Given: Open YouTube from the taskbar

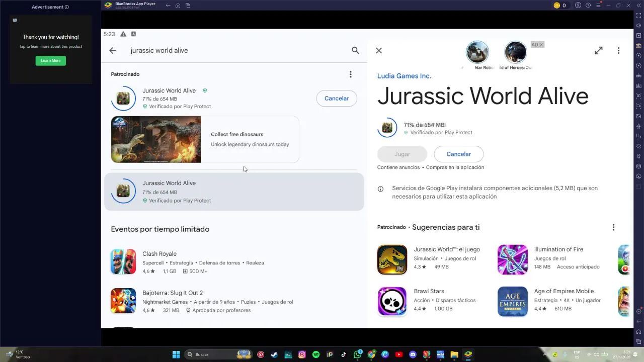Looking at the screenshot, I should click(x=399, y=354).
